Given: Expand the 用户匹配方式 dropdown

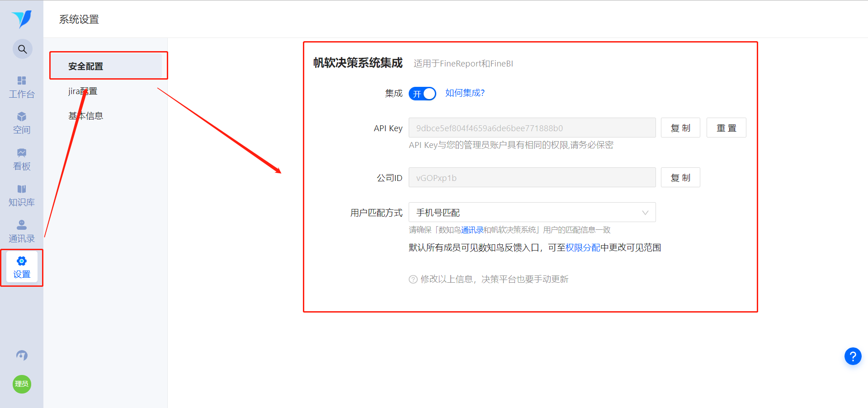Looking at the screenshot, I should 532,212.
